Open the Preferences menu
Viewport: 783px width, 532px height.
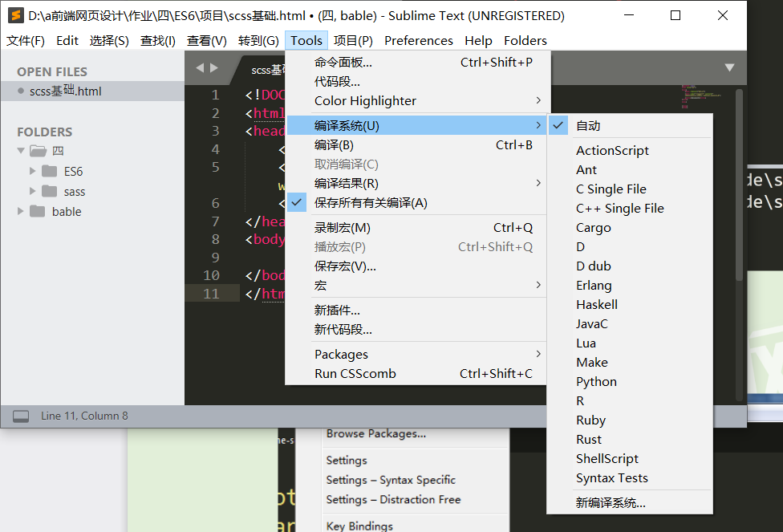pos(419,40)
